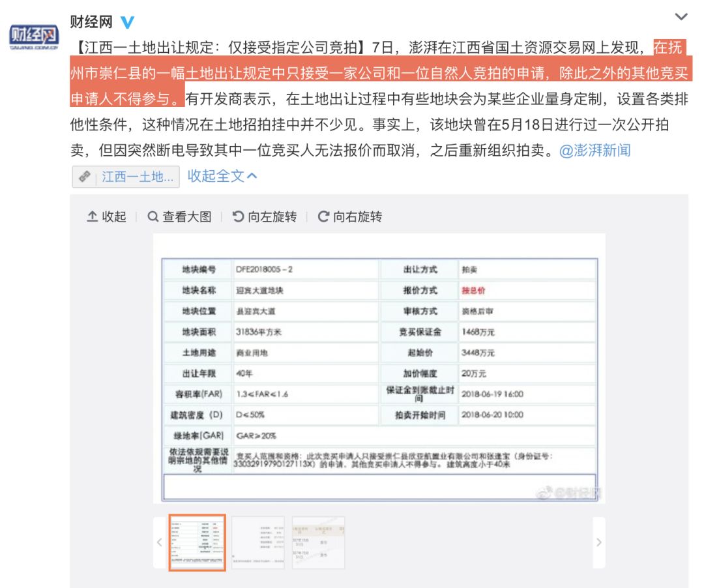704x588 pixels.
Task: Open the 财经网 profile avatar
Action: pyautogui.click(x=34, y=37)
